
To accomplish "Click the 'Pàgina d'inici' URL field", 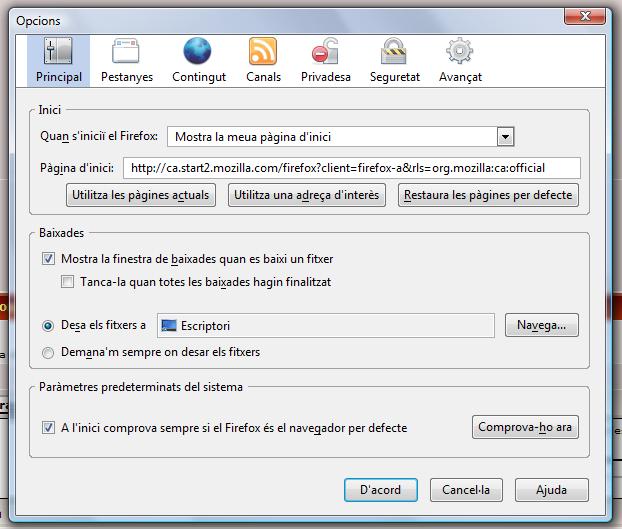I will pos(351,167).
